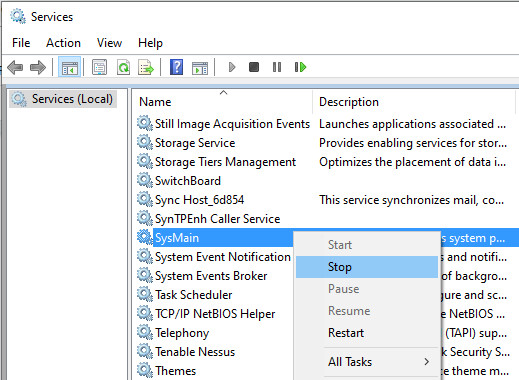Choose Stop in the context menu

click(x=367, y=267)
